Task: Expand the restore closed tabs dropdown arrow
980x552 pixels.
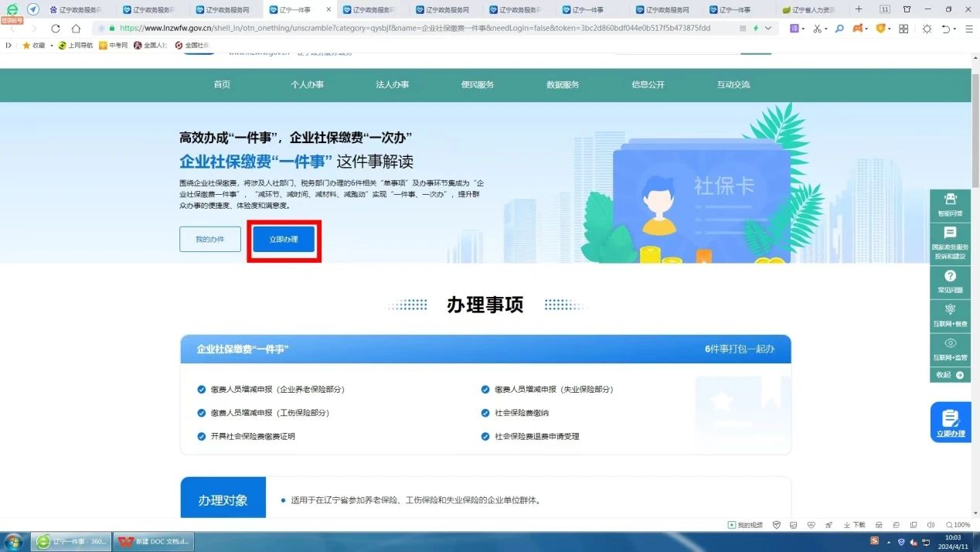Action: click(x=955, y=29)
